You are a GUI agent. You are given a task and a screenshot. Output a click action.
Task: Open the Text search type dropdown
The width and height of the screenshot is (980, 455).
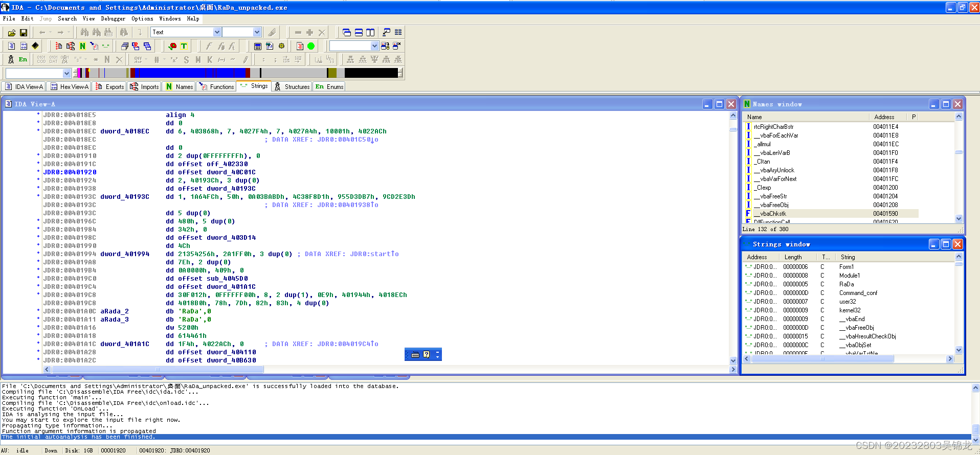point(217,32)
